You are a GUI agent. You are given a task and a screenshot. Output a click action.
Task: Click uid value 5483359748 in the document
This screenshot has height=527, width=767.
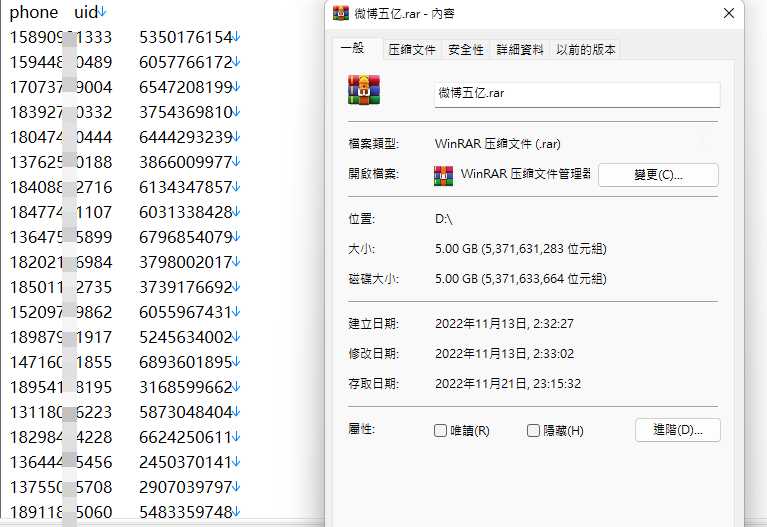[185, 512]
